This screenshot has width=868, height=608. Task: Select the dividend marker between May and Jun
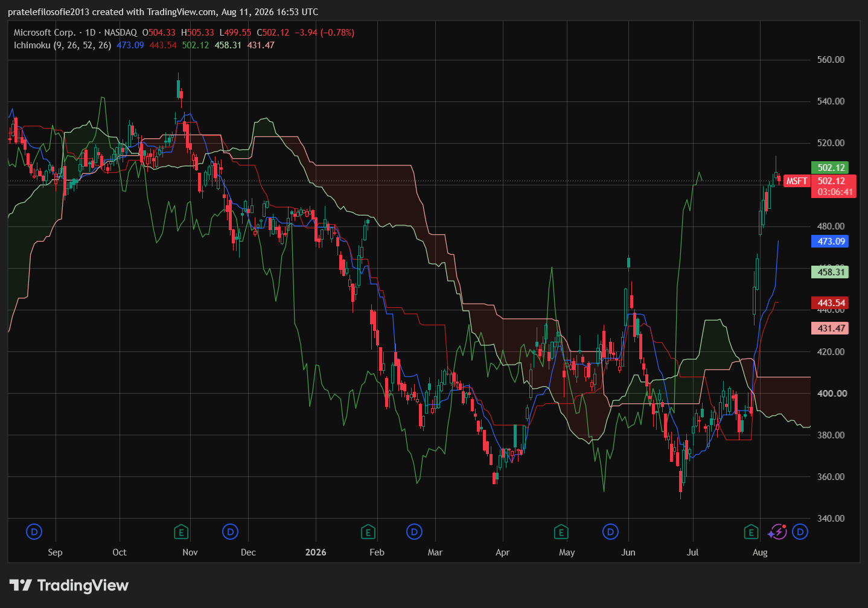[x=611, y=532]
